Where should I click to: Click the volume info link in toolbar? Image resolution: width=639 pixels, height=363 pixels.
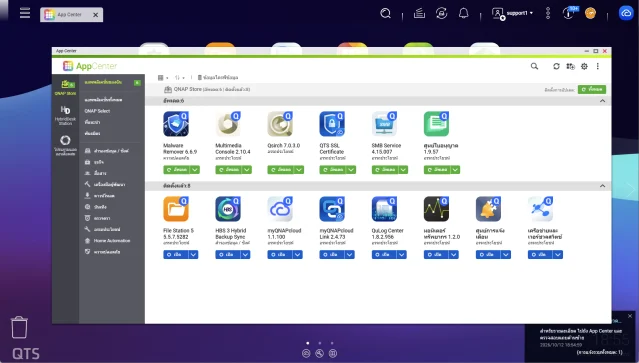point(218,77)
